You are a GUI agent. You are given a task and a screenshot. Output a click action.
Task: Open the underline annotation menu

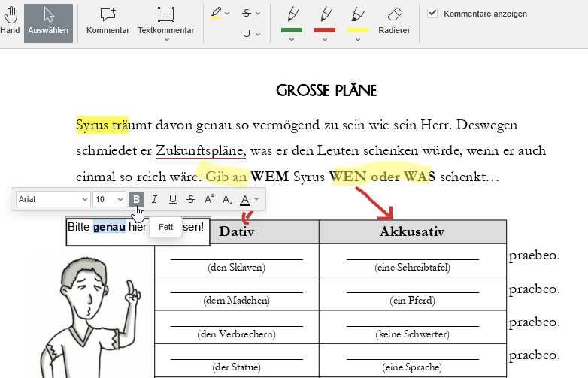click(251, 34)
